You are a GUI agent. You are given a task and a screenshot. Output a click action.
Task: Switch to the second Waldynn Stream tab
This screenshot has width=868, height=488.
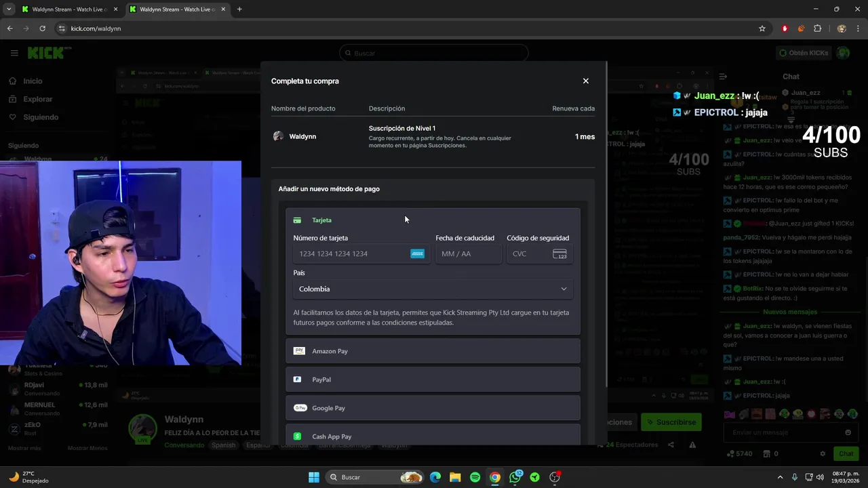178,9
